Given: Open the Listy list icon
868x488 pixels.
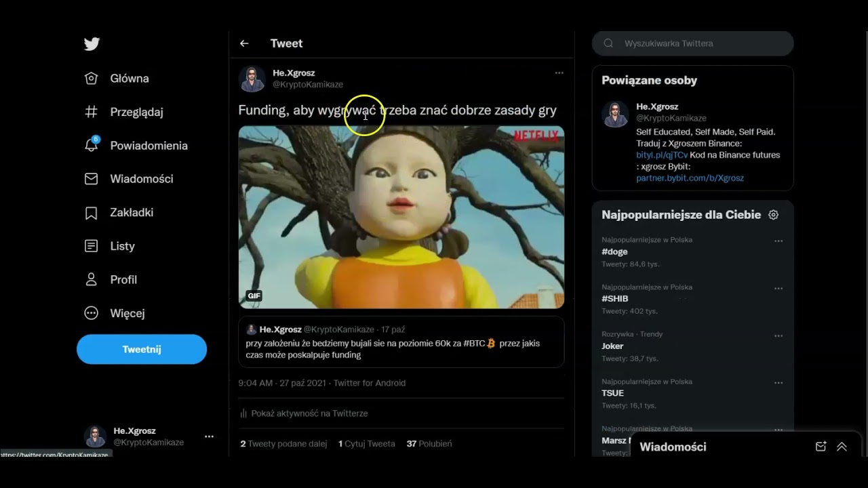Looking at the screenshot, I should click(91, 246).
